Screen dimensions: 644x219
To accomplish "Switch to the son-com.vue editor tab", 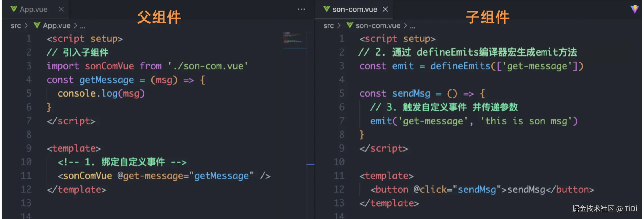I will coord(354,9).
